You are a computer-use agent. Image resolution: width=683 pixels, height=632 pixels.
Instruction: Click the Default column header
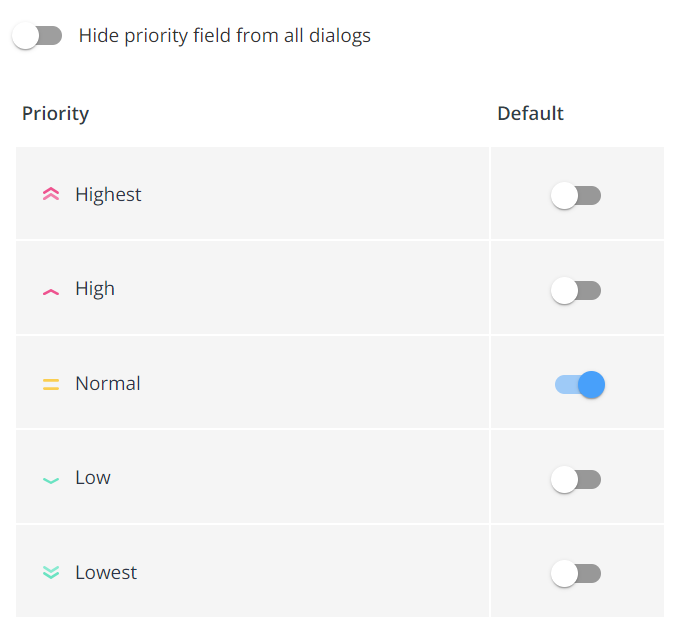[531, 113]
